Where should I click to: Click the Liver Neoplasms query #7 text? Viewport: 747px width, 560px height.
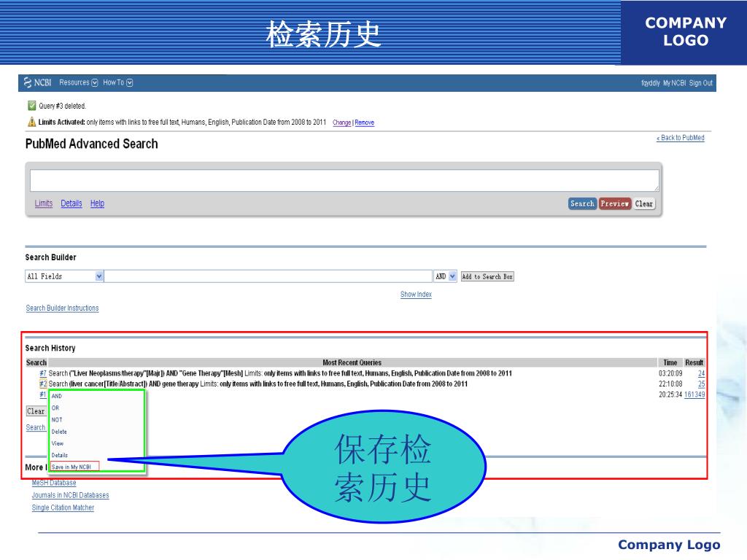[280, 373]
